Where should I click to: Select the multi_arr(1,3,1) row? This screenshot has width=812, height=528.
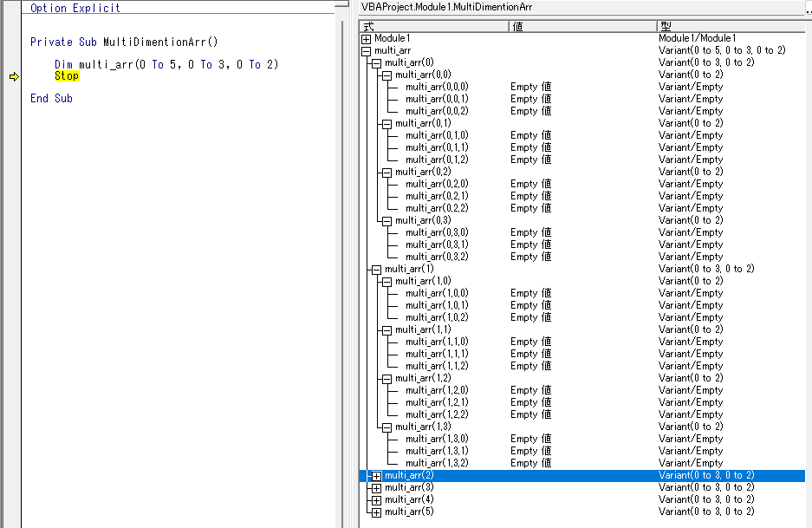coord(582,451)
